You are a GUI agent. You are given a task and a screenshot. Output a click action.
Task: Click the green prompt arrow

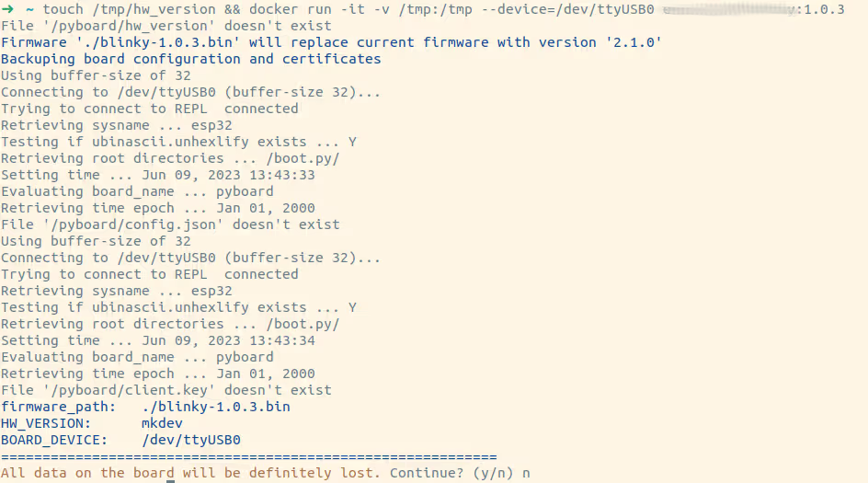tap(7, 9)
